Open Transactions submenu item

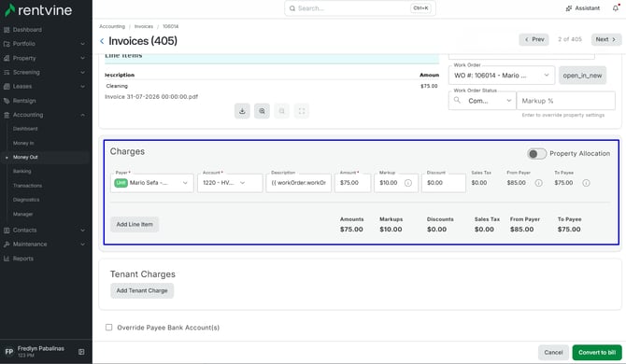click(27, 186)
